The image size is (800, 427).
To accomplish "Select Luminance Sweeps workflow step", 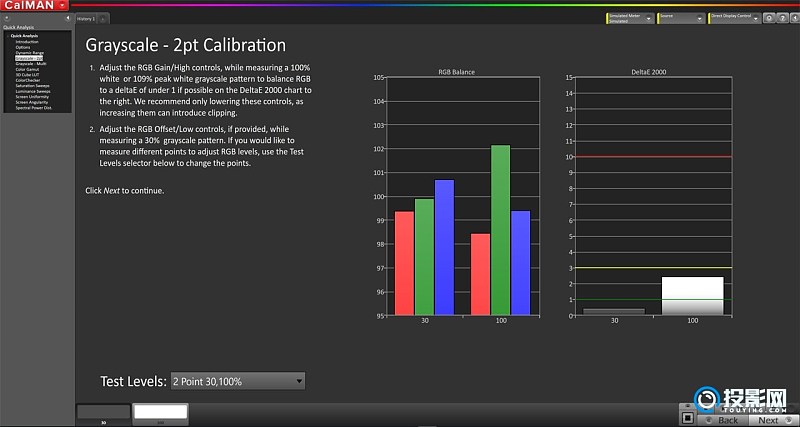I will point(33,91).
